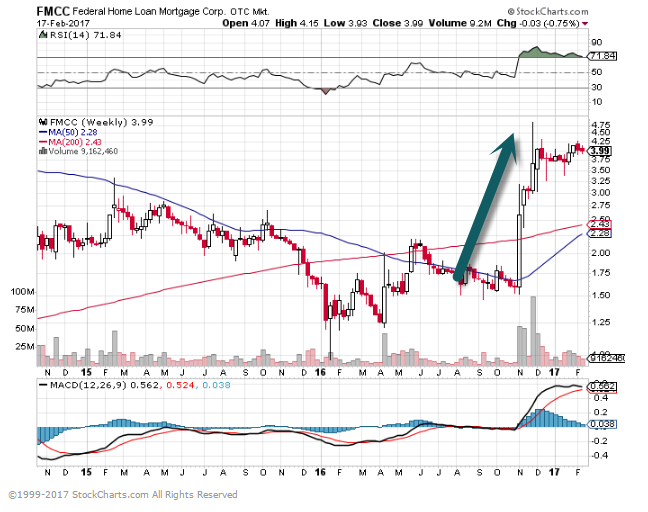
Task: Click the MA(200) 2.43 legend entry
Action: click(75, 142)
